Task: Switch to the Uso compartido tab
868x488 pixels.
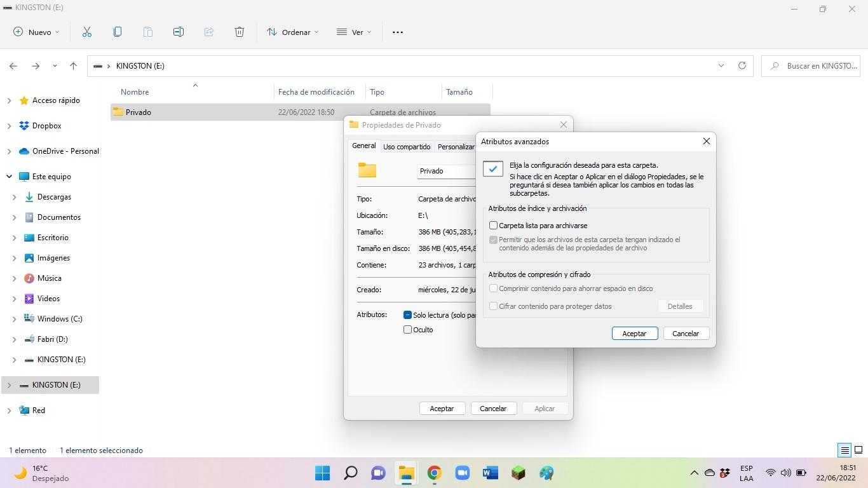Action: [x=407, y=147]
